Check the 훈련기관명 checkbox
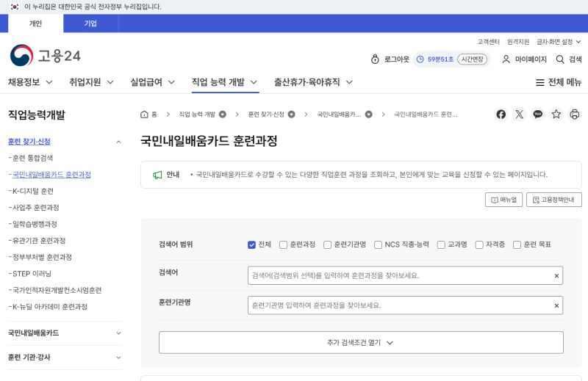This screenshot has width=588, height=381. [x=327, y=244]
